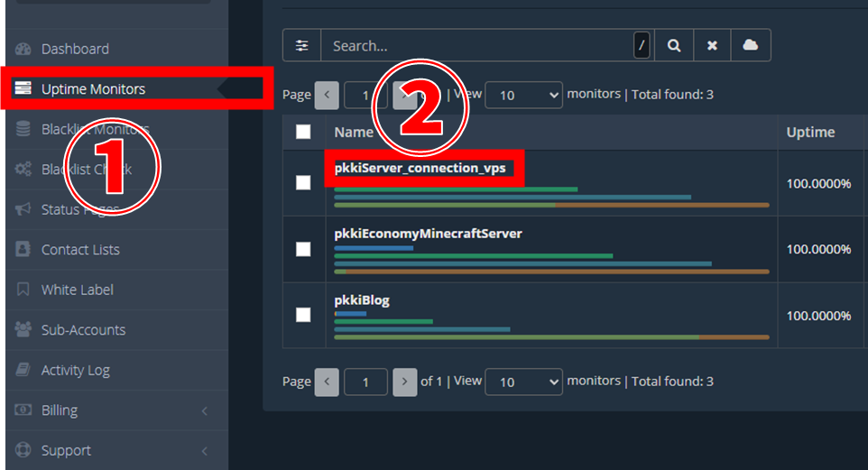This screenshot has height=470, width=868.
Task: Click the Activity Log book icon
Action: 23,369
